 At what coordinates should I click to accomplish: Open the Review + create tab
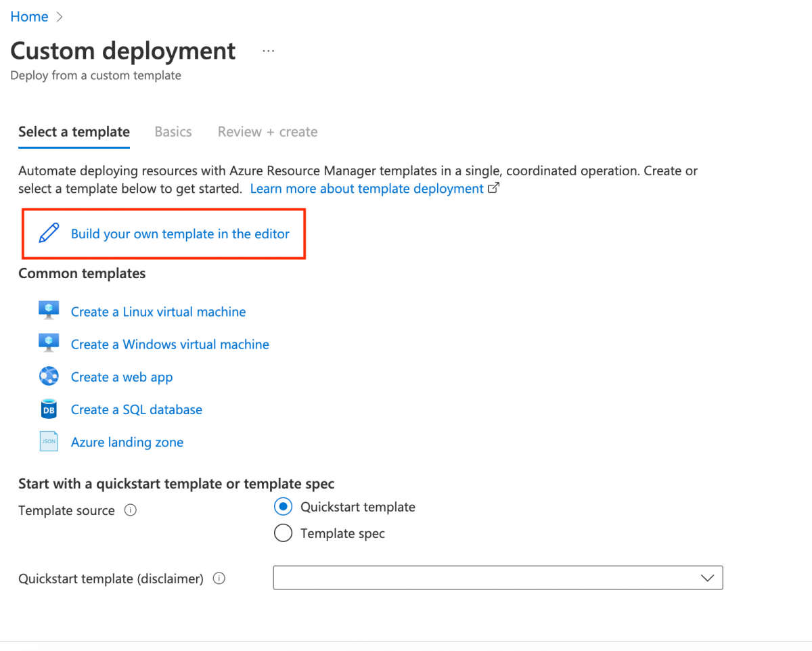(267, 131)
